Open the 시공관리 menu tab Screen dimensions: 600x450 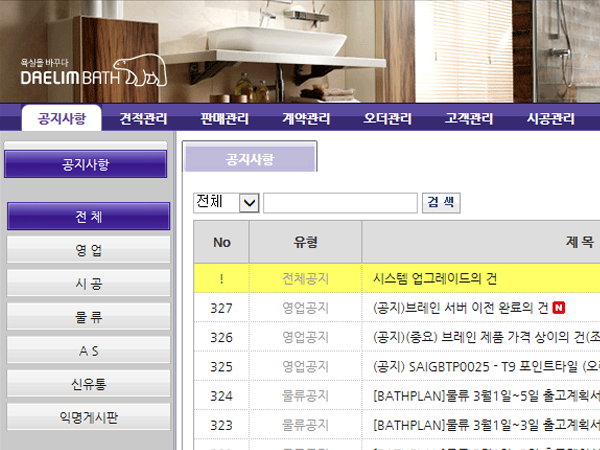(x=551, y=118)
